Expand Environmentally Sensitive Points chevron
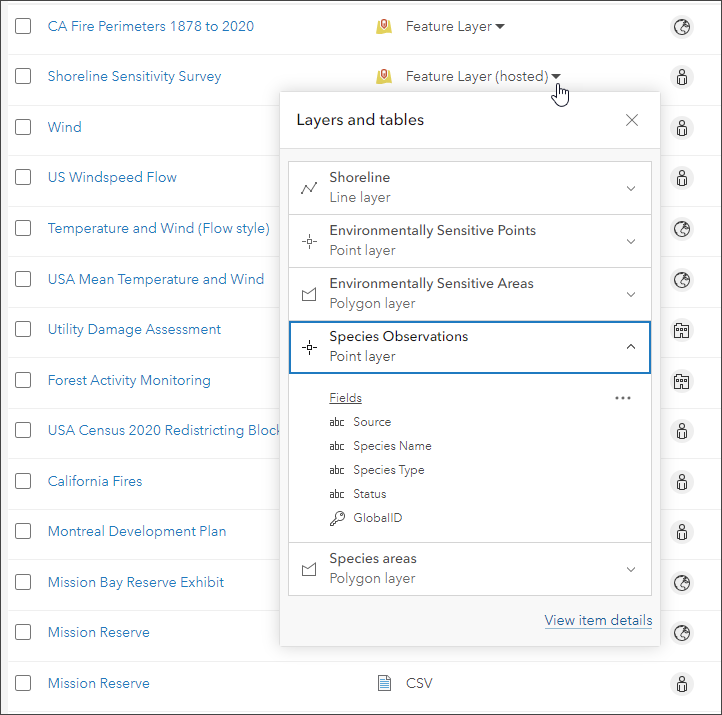 tap(631, 241)
